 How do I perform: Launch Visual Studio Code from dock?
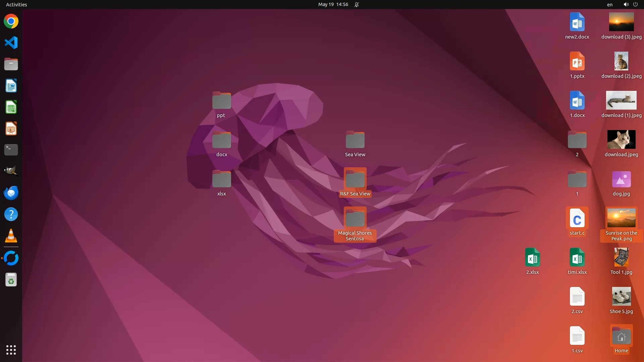(11, 43)
